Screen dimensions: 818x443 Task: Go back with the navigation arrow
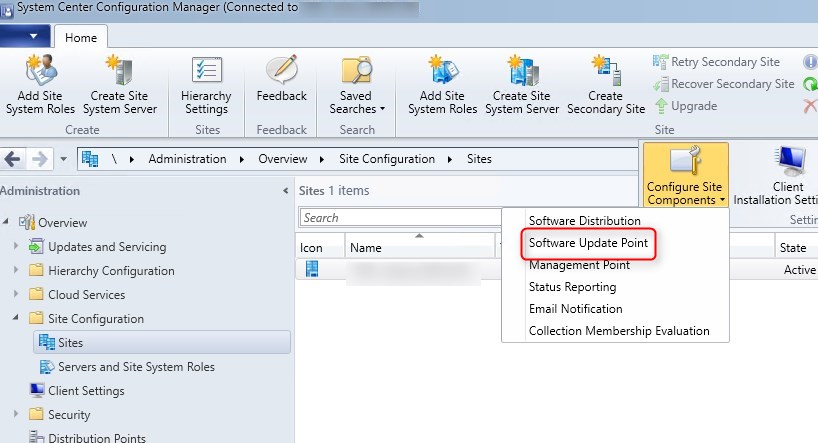click(13, 159)
